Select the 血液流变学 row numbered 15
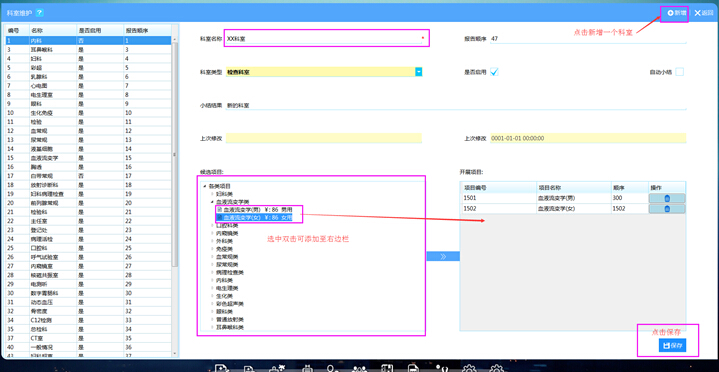The width and height of the screenshot is (719, 372). (x=88, y=157)
